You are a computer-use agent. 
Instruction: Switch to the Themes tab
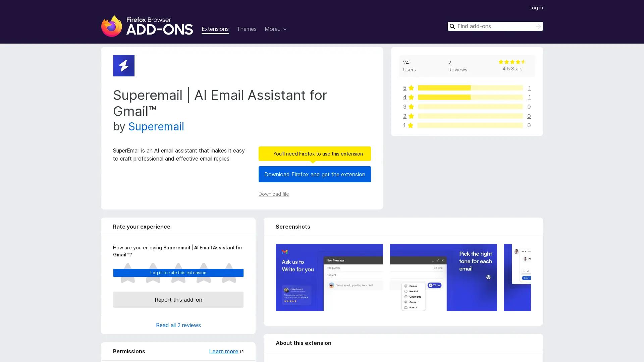(247, 29)
